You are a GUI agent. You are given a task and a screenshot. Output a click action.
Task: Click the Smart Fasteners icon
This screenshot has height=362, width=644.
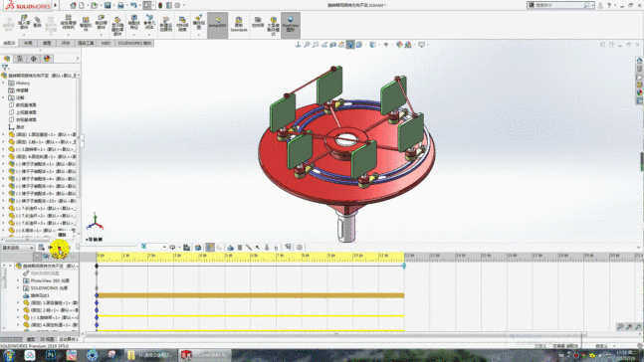[86, 23]
